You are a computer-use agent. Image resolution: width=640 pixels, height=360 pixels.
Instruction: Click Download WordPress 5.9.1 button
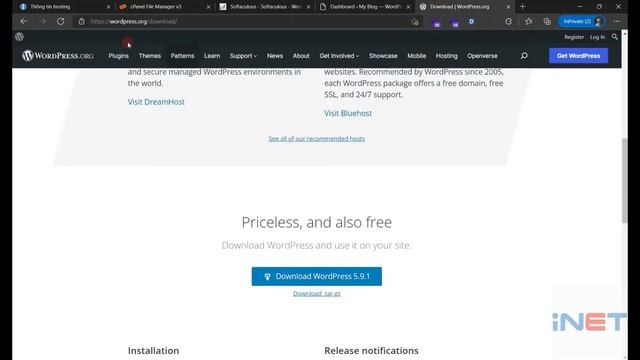point(317,276)
